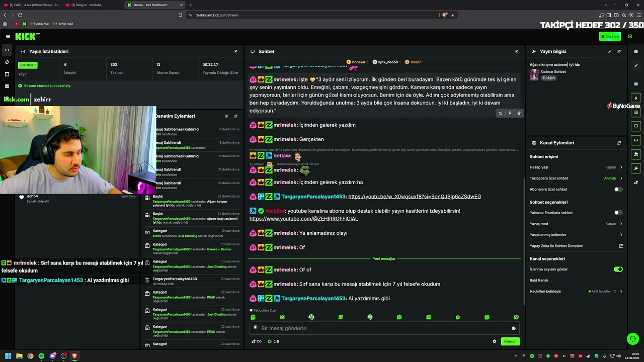Click the Go Live button
The width and height of the screenshot is (644, 362).
tap(610, 36)
